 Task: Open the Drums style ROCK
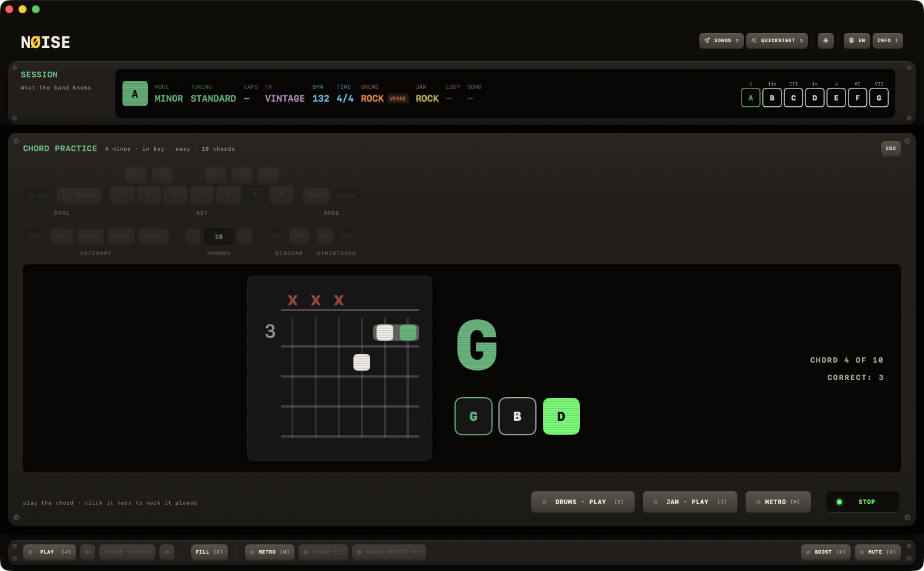372,99
